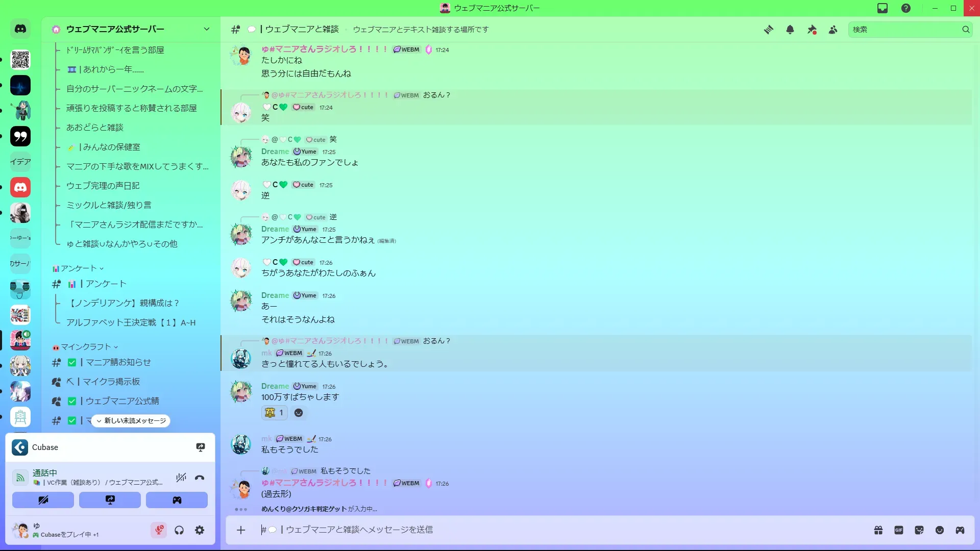Show pinned messages
The height and width of the screenshot is (551, 980).
(x=812, y=30)
